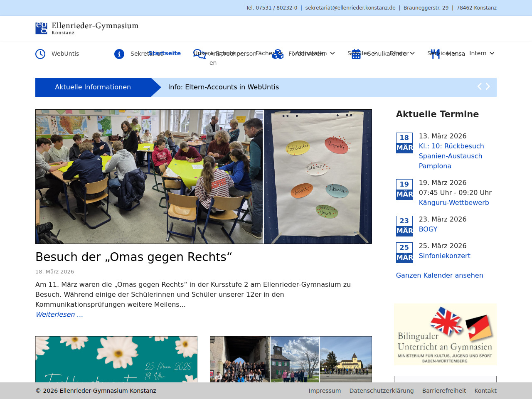Click the Ellenrieder-Gymnasium logo

pos(87,28)
